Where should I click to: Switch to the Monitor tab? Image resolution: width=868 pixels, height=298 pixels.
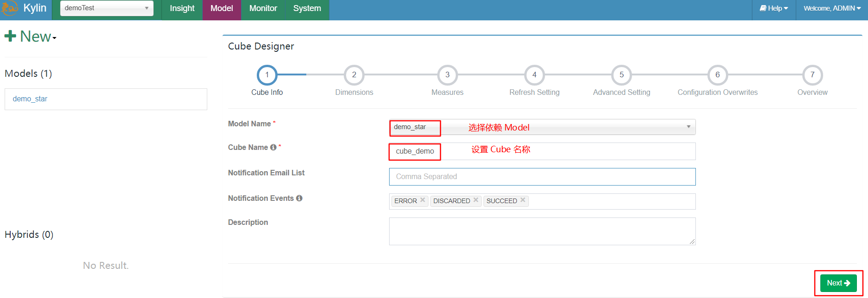click(263, 8)
